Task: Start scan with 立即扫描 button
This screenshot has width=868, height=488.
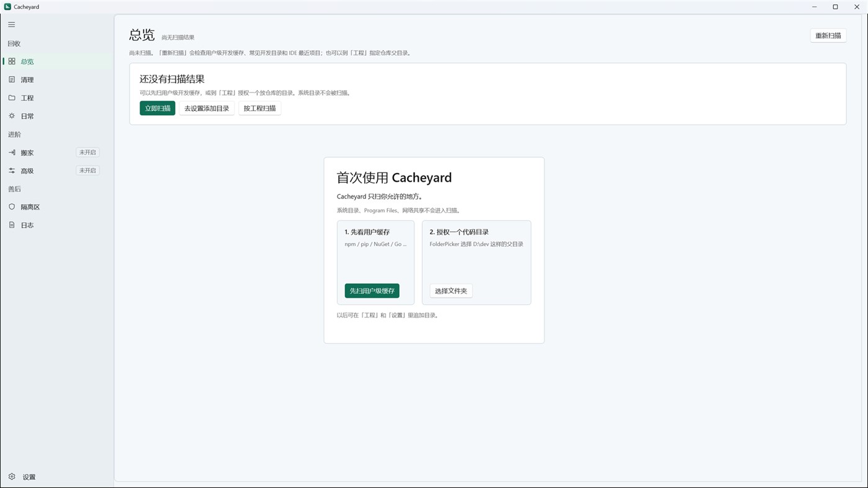Action: point(158,109)
